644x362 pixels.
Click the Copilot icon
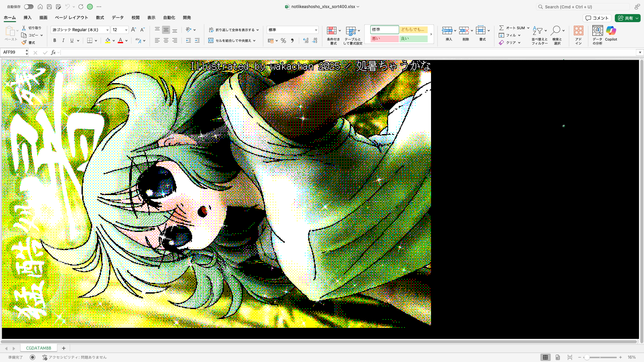click(611, 31)
